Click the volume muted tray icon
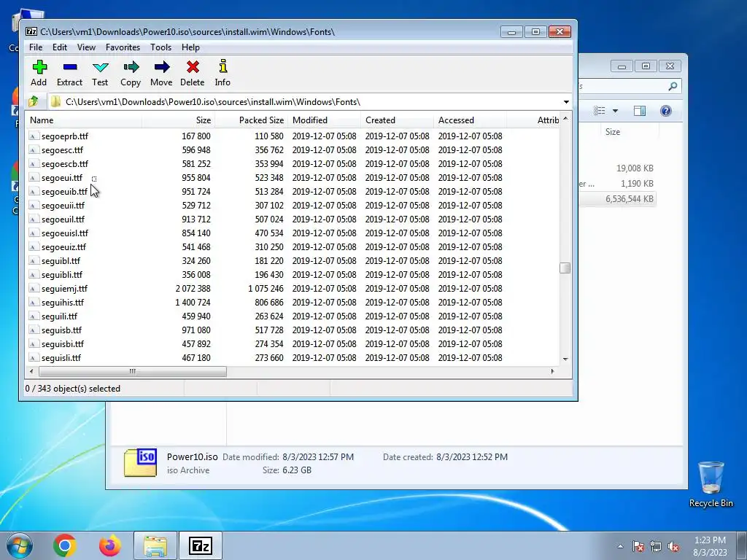 tap(673, 547)
